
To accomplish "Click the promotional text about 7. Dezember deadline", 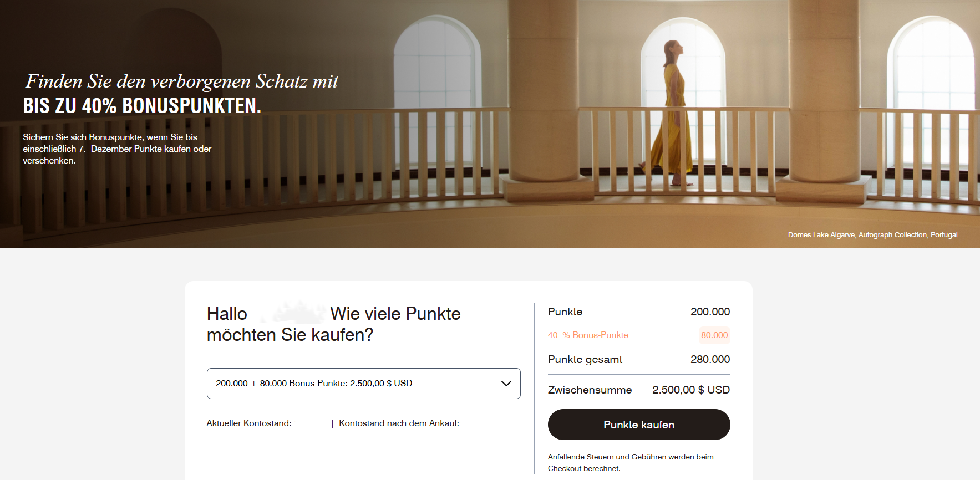I will pos(116,149).
